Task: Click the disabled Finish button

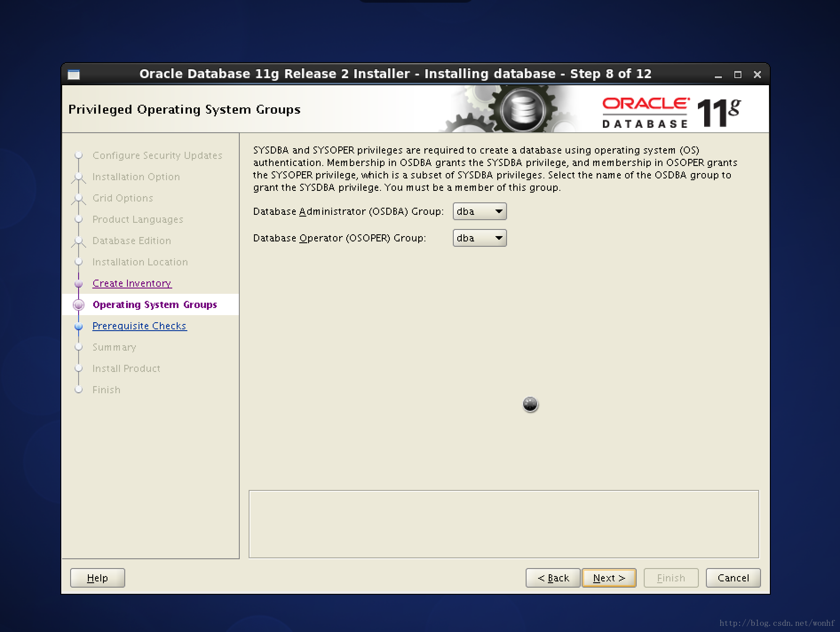Action: (x=671, y=578)
